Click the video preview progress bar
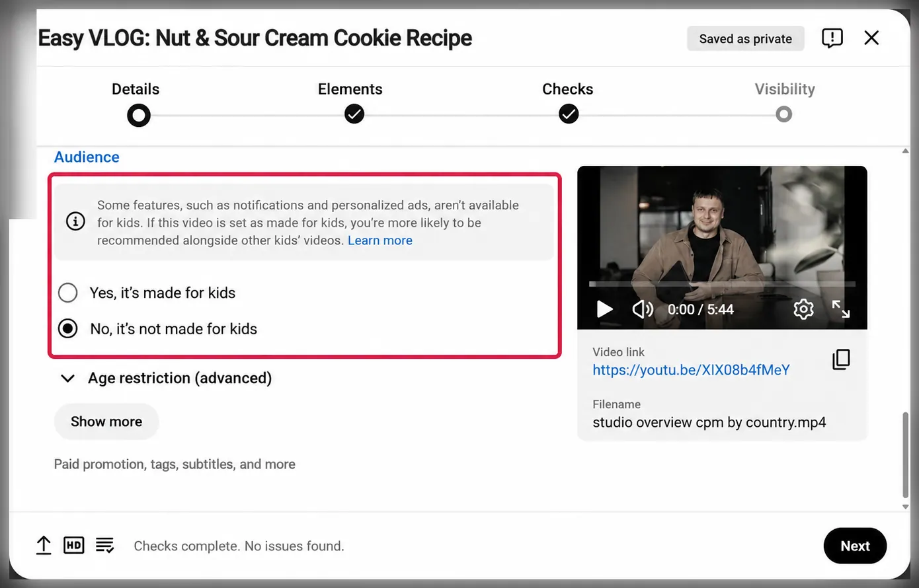 click(x=722, y=284)
